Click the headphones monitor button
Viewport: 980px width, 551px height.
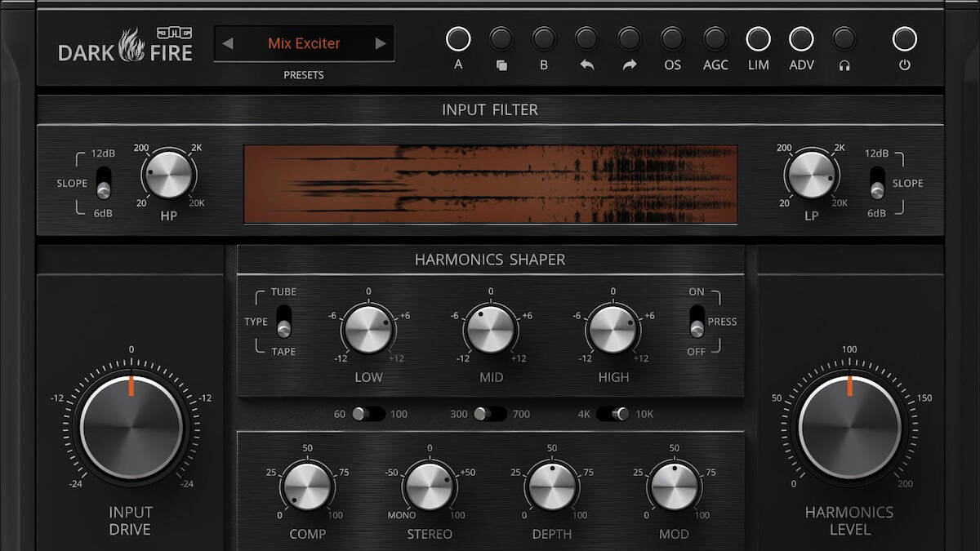click(x=844, y=39)
